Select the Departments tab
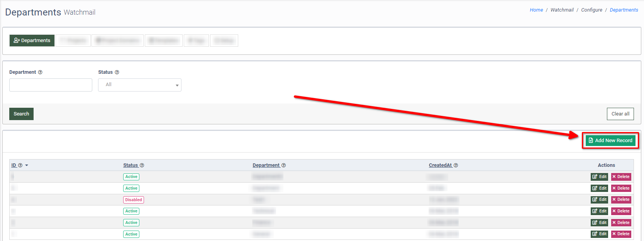The width and height of the screenshot is (644, 241). 32,41
